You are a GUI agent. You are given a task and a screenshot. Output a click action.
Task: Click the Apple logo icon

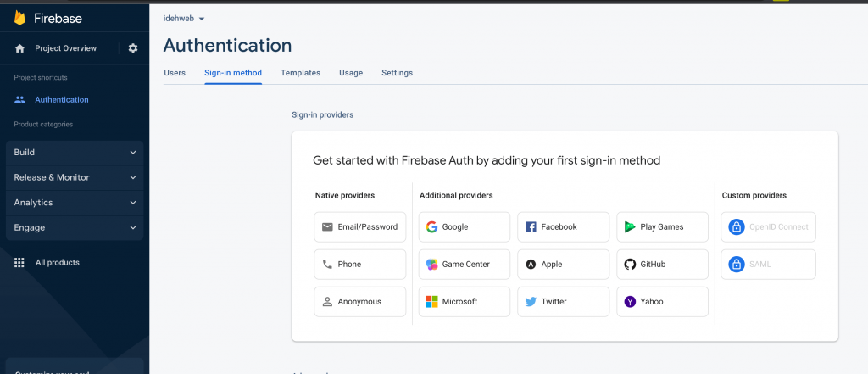pos(531,265)
